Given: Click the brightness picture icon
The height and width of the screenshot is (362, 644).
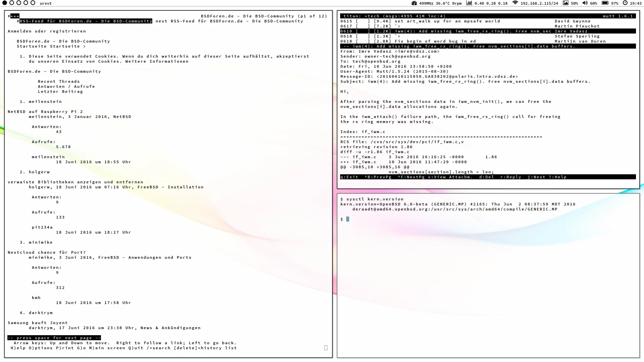Looking at the screenshot, I should point(566,3).
